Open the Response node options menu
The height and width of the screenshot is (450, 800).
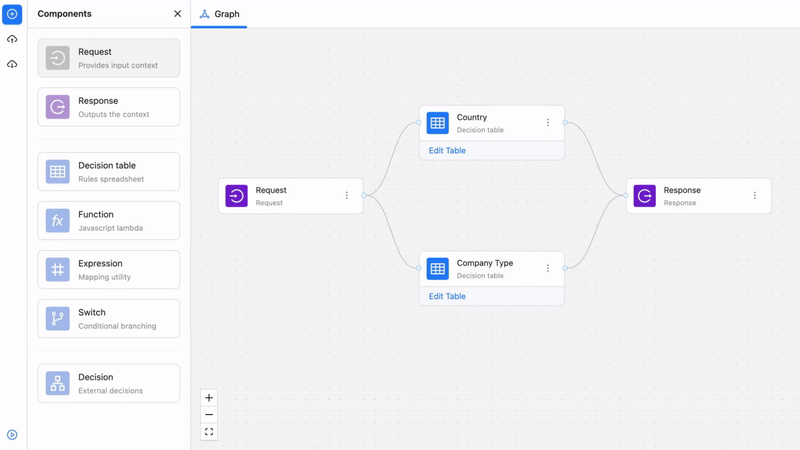click(x=755, y=196)
